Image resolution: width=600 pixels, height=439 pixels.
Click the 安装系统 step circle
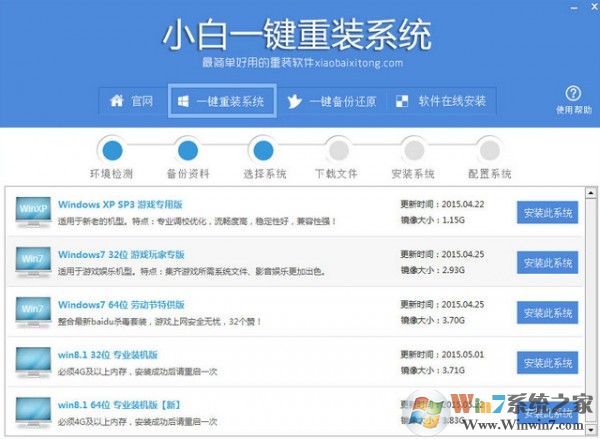(x=414, y=150)
